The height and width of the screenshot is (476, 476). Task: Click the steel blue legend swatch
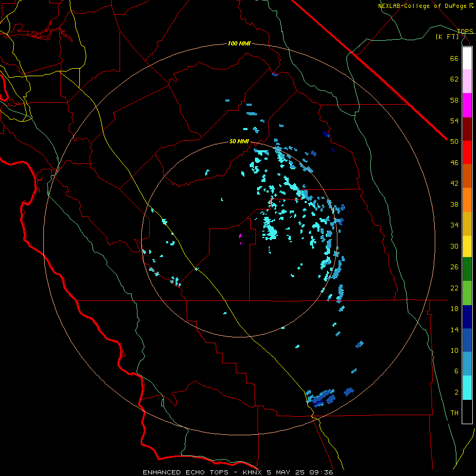(x=467, y=364)
